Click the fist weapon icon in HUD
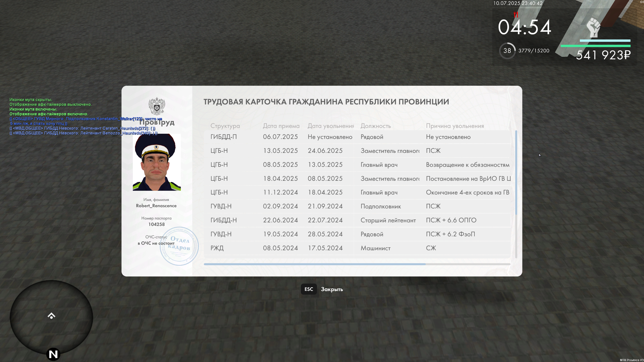Image resolution: width=644 pixels, height=362 pixels. [x=593, y=28]
